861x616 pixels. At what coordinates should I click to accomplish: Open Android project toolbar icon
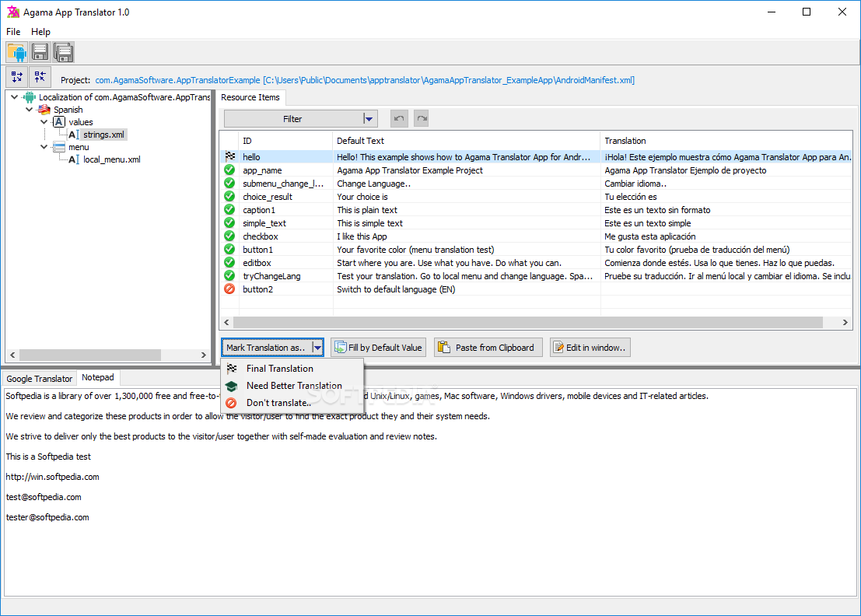click(x=16, y=52)
